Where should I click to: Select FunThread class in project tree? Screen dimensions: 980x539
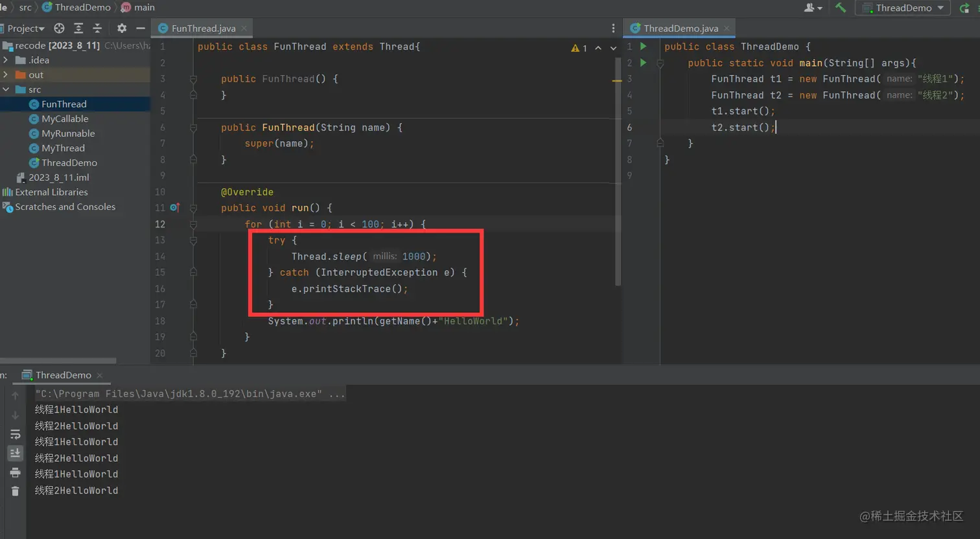pyautogui.click(x=64, y=104)
